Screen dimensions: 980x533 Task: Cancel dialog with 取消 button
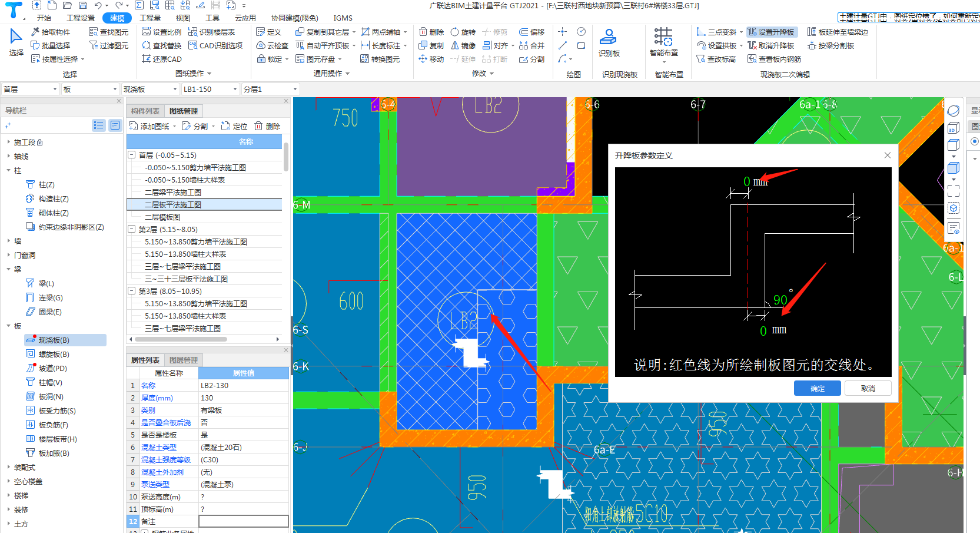868,388
